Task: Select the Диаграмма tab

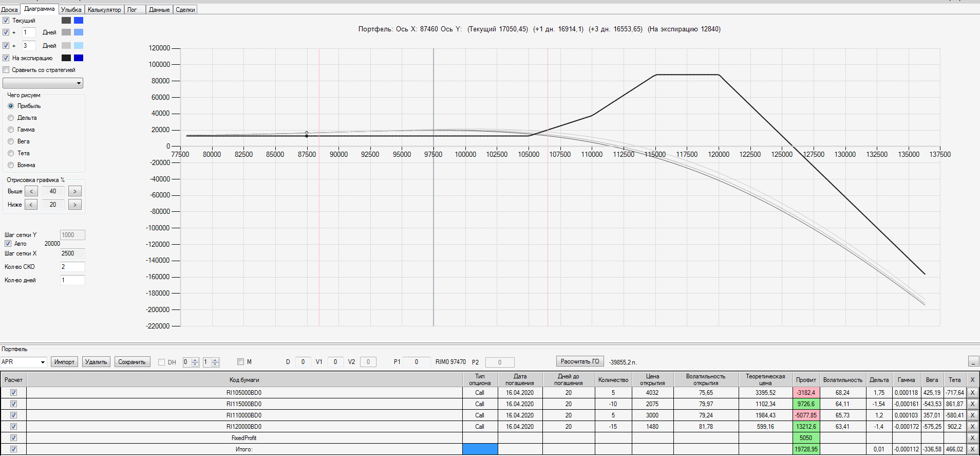Action: click(39, 9)
